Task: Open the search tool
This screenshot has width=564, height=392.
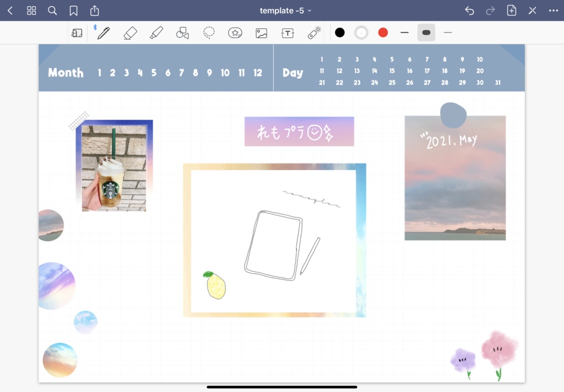Action: (52, 11)
